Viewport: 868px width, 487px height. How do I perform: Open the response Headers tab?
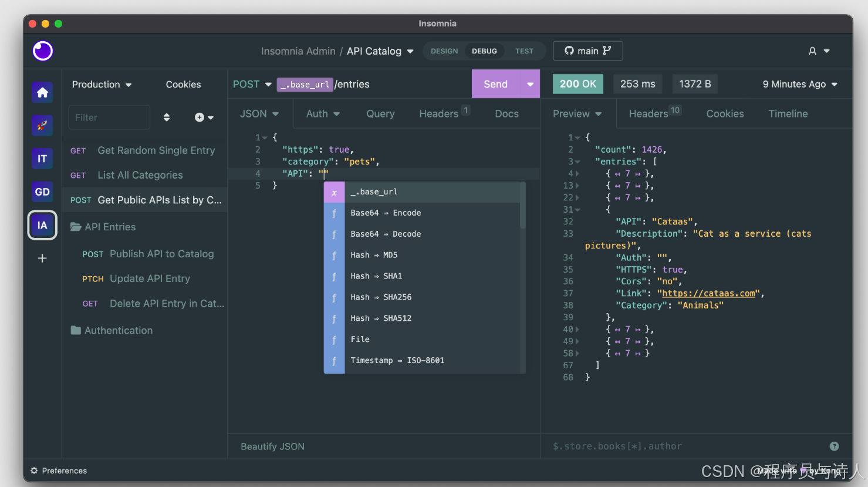pyautogui.click(x=655, y=113)
